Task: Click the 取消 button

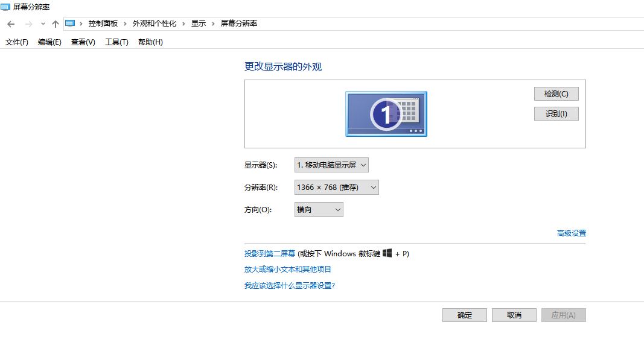Action: pos(514,315)
